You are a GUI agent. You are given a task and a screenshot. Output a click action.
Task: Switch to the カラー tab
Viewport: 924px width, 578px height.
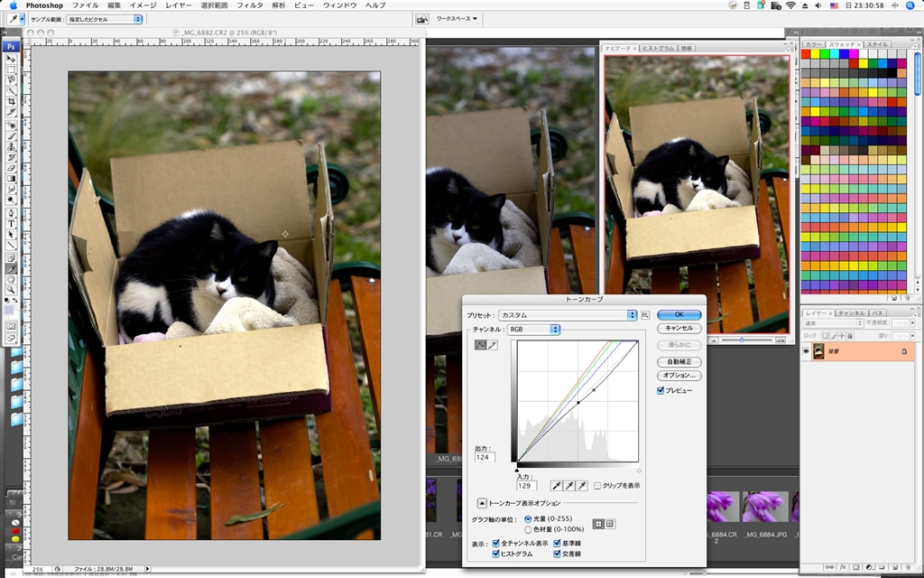813,44
